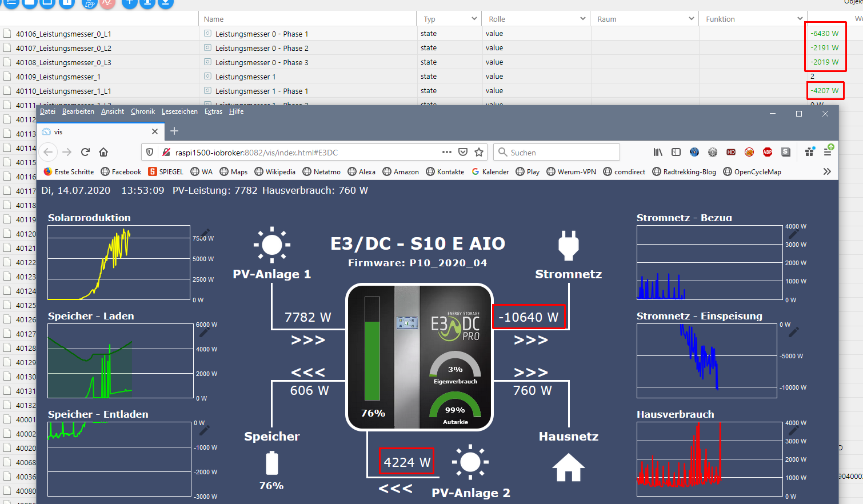Open the gear extension icon in toolbar
Screen dimensions: 863x504
pyautogui.click(x=713, y=152)
